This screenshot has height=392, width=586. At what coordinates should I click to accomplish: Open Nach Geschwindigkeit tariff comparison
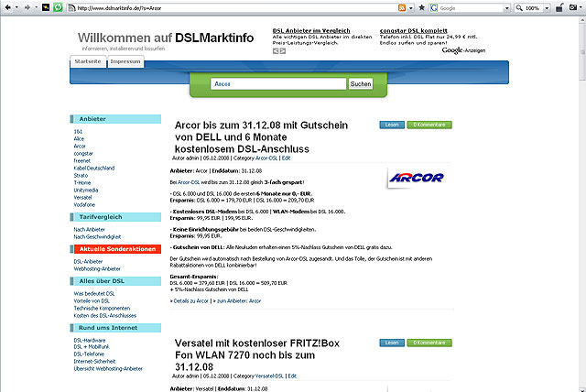point(97,237)
